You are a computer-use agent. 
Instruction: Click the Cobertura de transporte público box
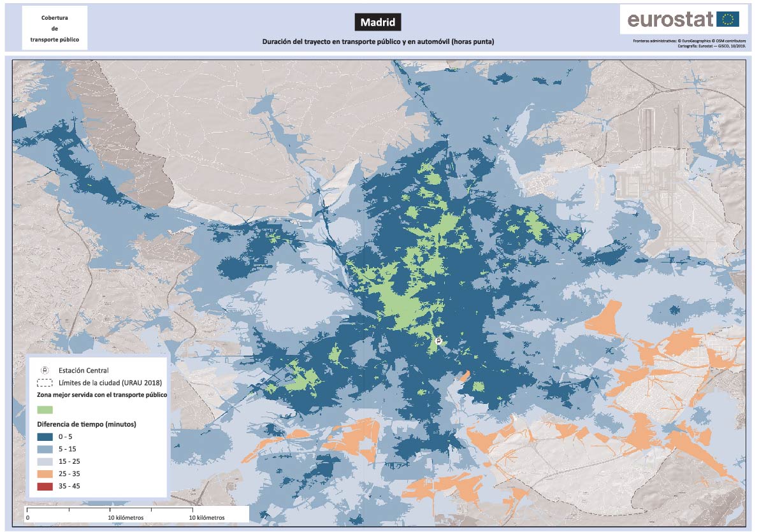(55, 28)
